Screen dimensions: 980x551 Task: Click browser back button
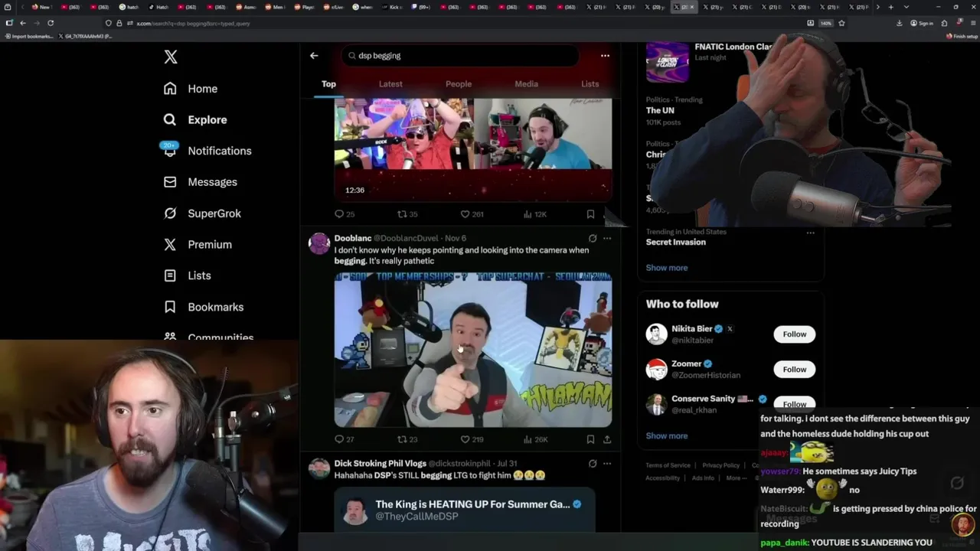23,23
